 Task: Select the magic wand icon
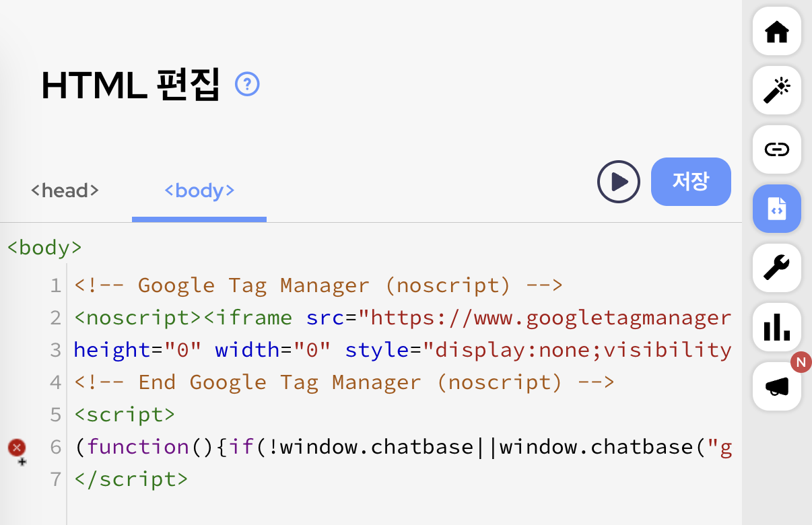coord(777,90)
